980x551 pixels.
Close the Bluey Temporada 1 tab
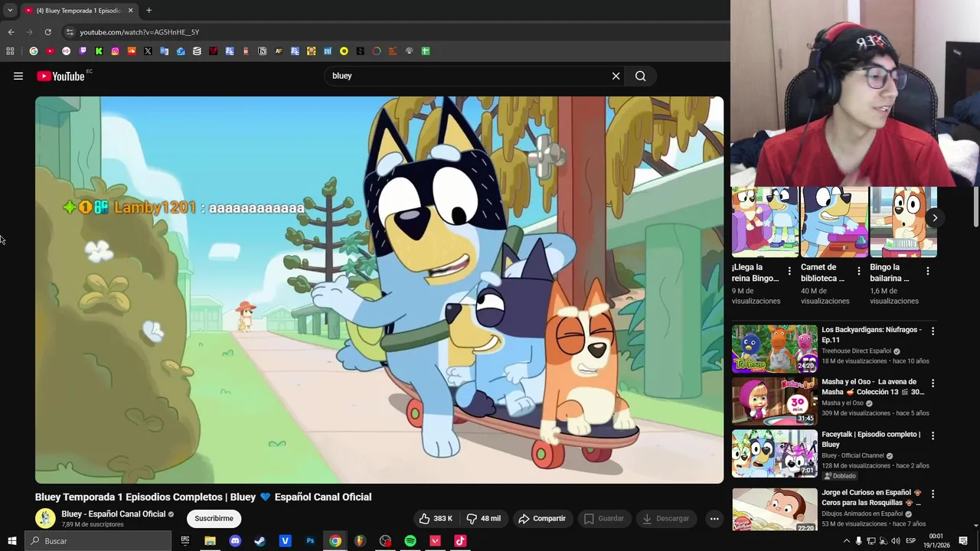(130, 11)
